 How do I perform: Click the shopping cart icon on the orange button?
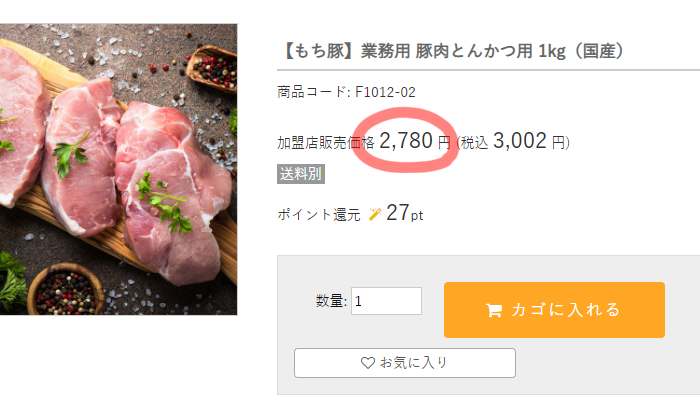pyautogui.click(x=494, y=310)
